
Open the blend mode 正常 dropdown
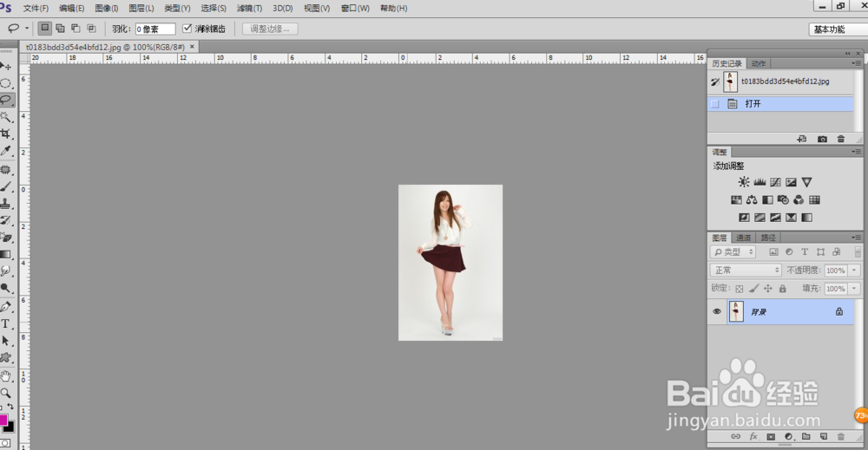click(x=746, y=271)
